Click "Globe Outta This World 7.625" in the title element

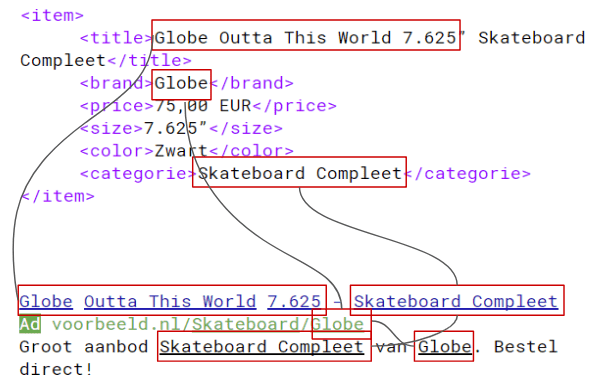click(305, 38)
